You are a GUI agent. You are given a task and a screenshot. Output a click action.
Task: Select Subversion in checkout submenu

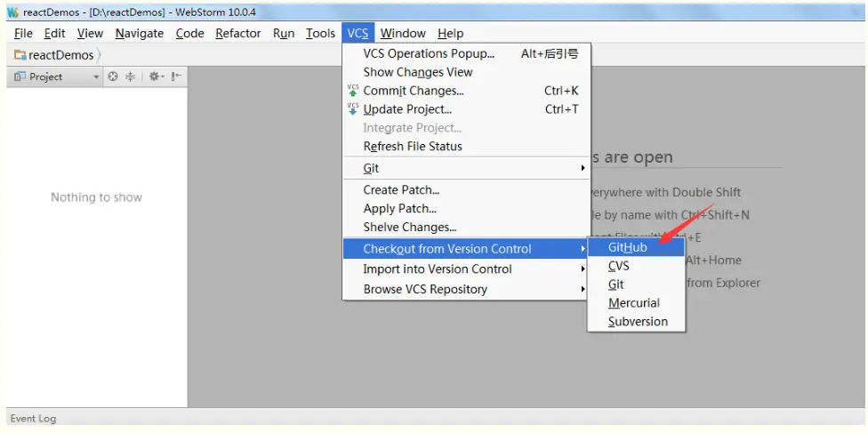(x=636, y=321)
